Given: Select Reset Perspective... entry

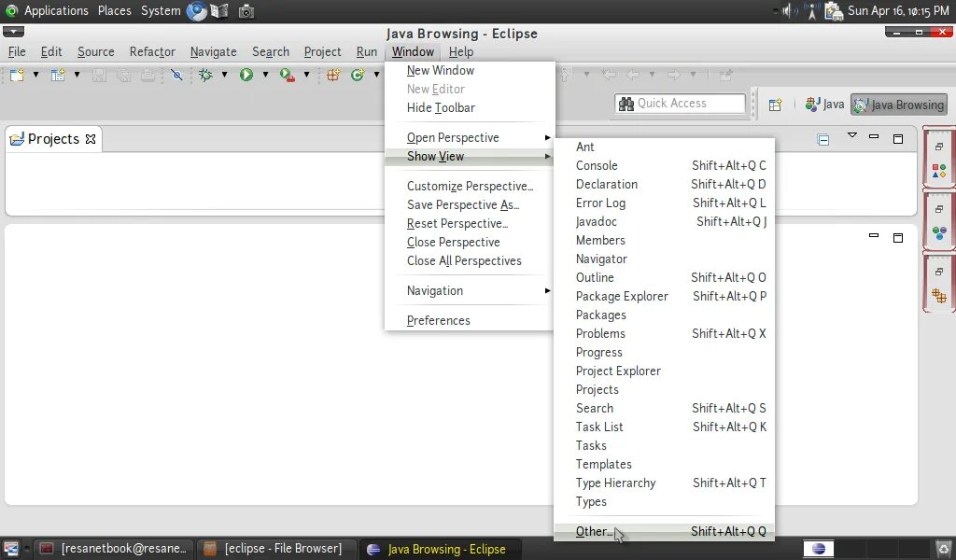Looking at the screenshot, I should click(470, 224).
